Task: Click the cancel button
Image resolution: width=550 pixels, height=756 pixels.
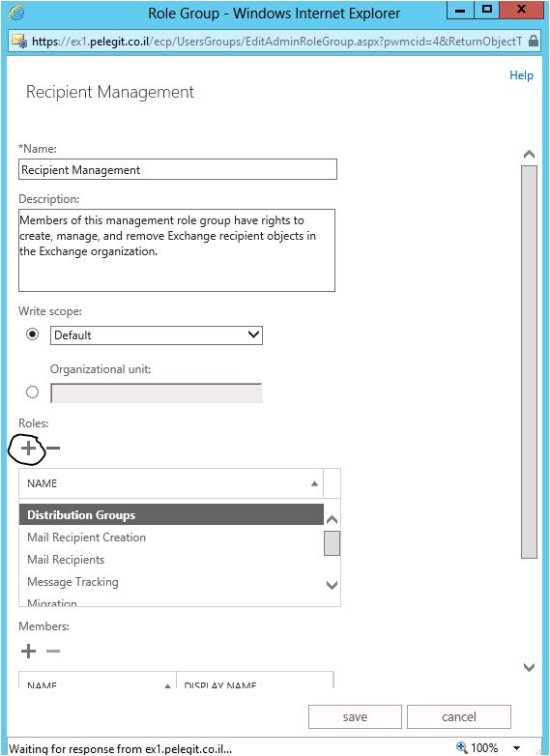Action: click(x=459, y=717)
